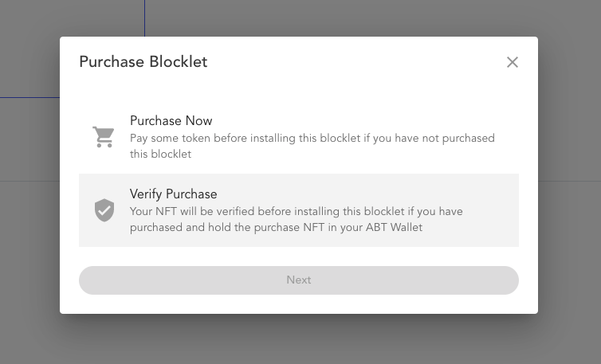Click the dimmed backdrop below the dialog
Viewport: 601px width, 364px height.
click(x=298, y=339)
